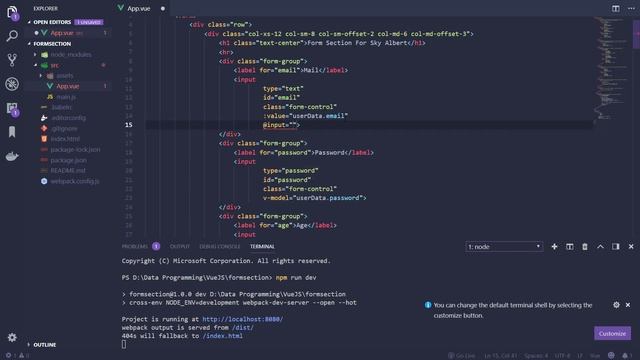Screen dimensions: 640x360
Task: Click the /index.html link in terminal
Action: click(x=222, y=336)
